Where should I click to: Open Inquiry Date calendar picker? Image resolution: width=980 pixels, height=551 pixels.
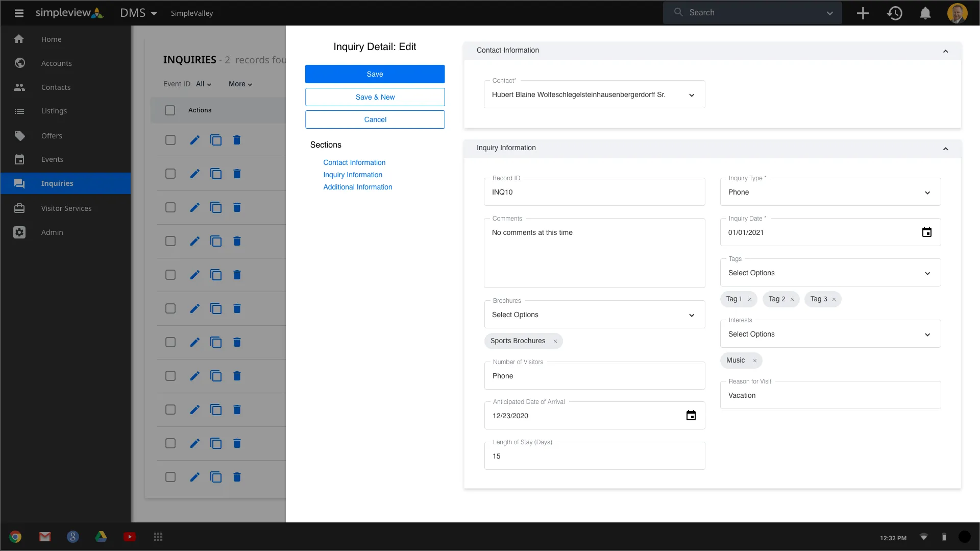pos(927,232)
